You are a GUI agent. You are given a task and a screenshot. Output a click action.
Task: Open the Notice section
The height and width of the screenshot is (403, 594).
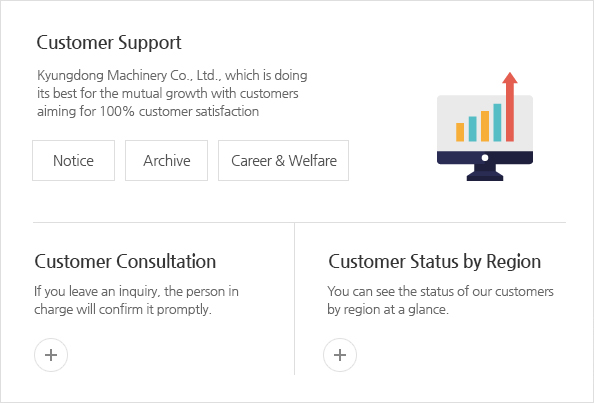tap(73, 161)
